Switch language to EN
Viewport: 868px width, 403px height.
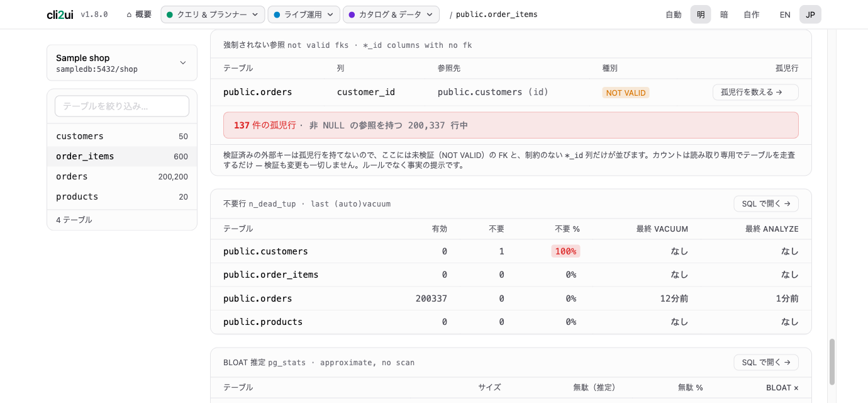click(x=785, y=14)
